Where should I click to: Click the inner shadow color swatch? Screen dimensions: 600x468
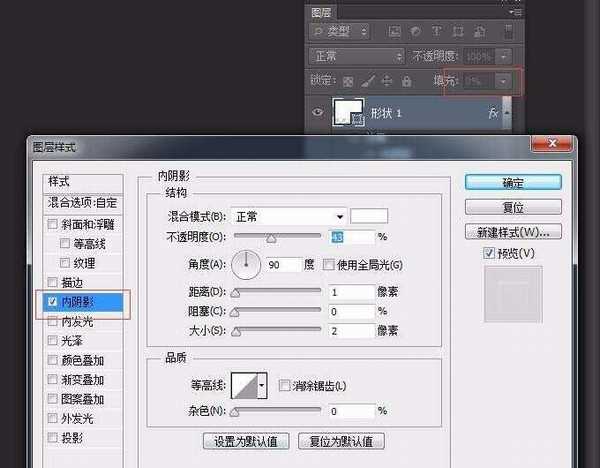pyautogui.click(x=369, y=216)
